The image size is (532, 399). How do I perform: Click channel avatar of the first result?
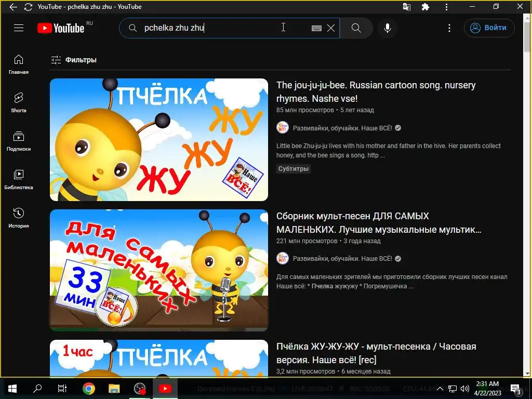click(x=282, y=128)
